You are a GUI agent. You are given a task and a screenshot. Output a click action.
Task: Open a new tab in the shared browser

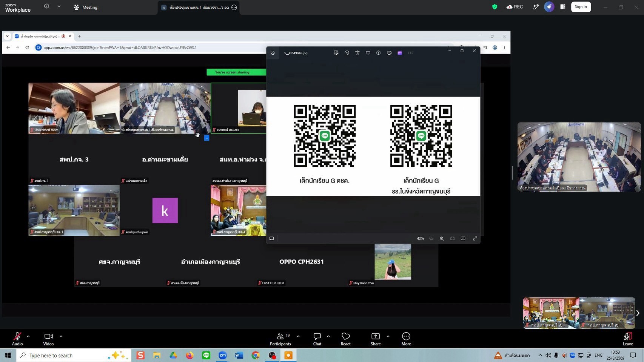click(79, 36)
